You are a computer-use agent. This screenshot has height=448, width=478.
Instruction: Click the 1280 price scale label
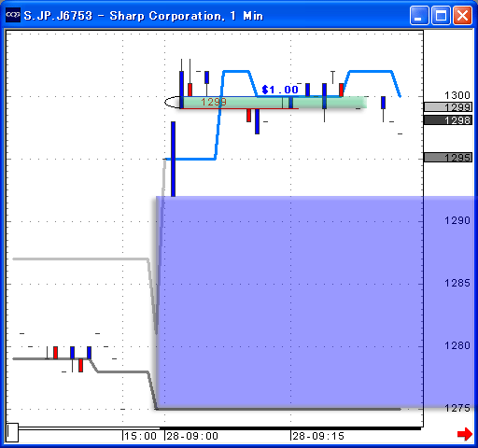457,345
